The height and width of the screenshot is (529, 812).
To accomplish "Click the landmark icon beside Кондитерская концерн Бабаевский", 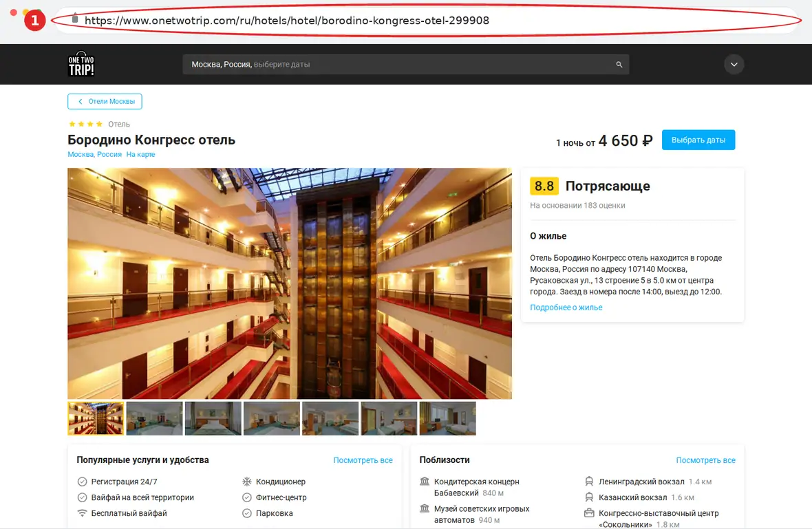I will (425, 482).
